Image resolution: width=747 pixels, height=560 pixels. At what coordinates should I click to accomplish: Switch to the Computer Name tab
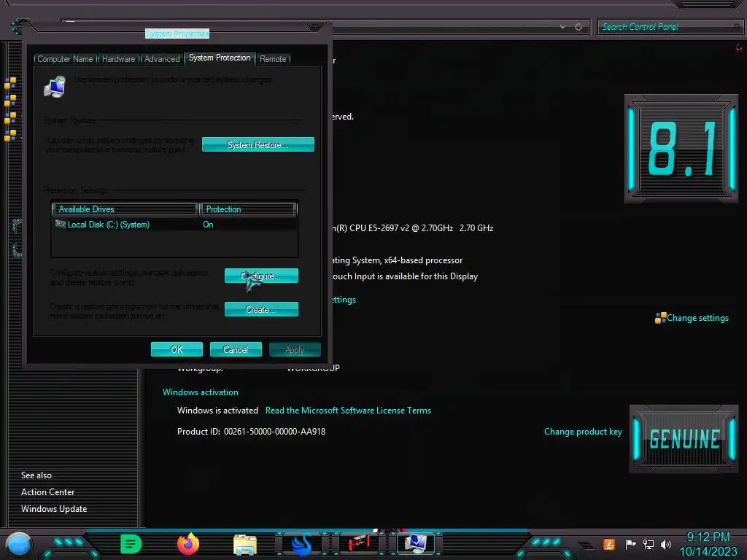coord(65,59)
